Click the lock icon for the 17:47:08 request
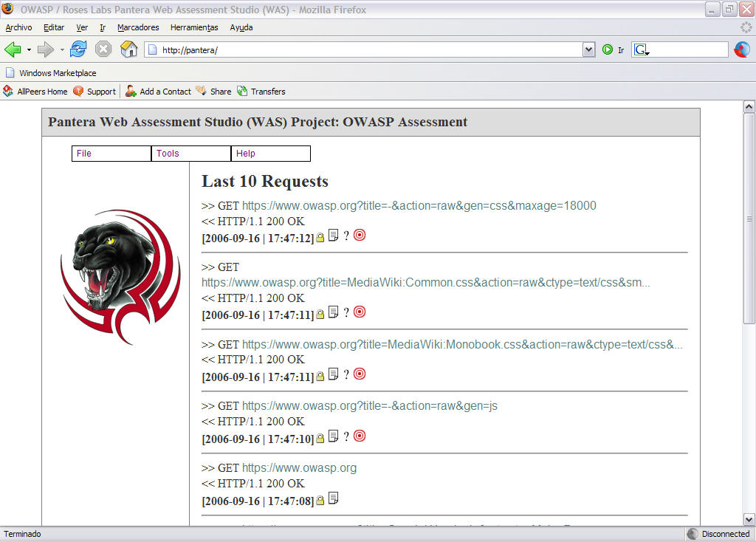The height and width of the screenshot is (542, 756). 320,501
